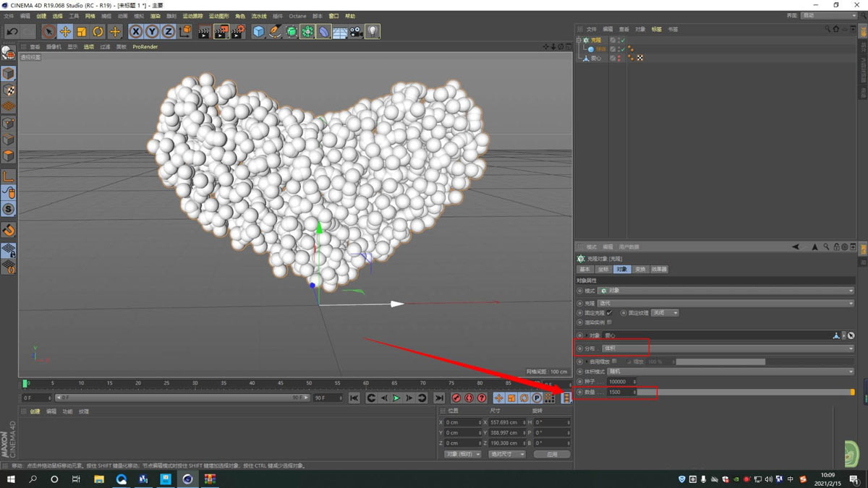Toggle the X axis lock

[x=135, y=32]
